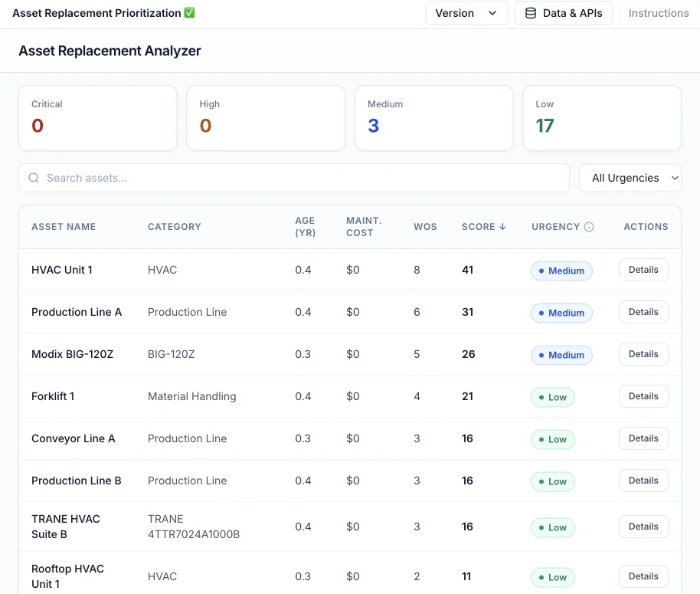This screenshot has width=700, height=594.
Task: Open the Version dropdown
Action: point(466,13)
